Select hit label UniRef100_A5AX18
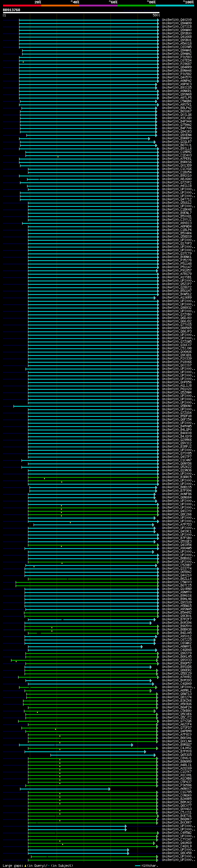This screenshot has width=197, height=868. [177, 43]
